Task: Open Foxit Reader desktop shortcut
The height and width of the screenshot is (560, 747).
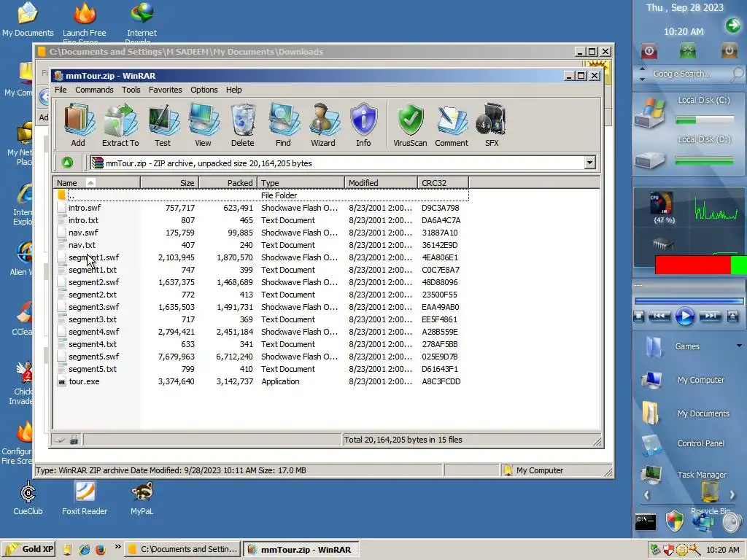Action: tap(85, 499)
